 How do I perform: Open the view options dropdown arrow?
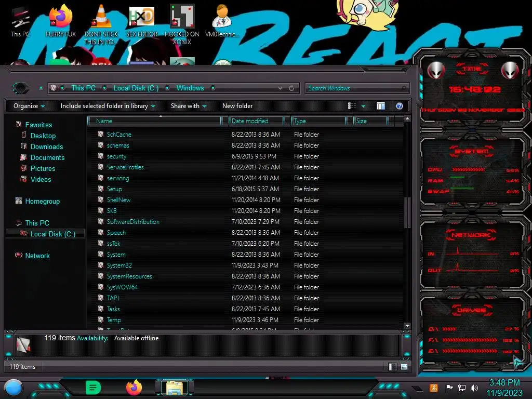(x=363, y=106)
